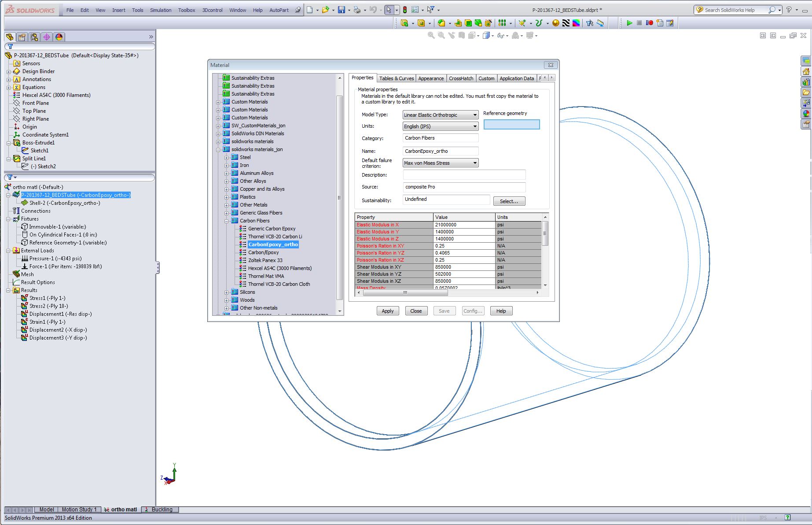Screen dimensions: 812x525
Task: Open the ConfigurationManager tab icon
Action: 34,37
